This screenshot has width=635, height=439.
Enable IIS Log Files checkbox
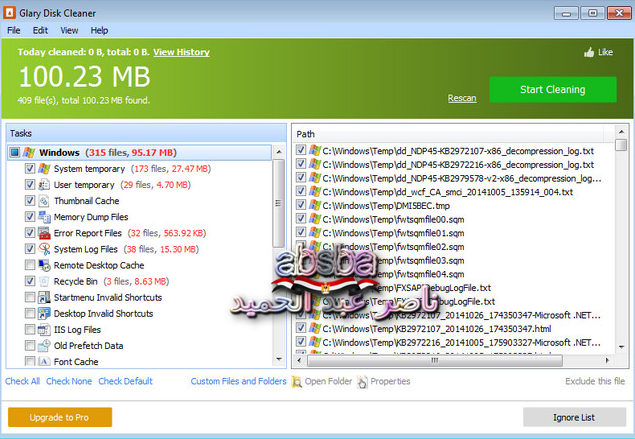[x=30, y=330]
